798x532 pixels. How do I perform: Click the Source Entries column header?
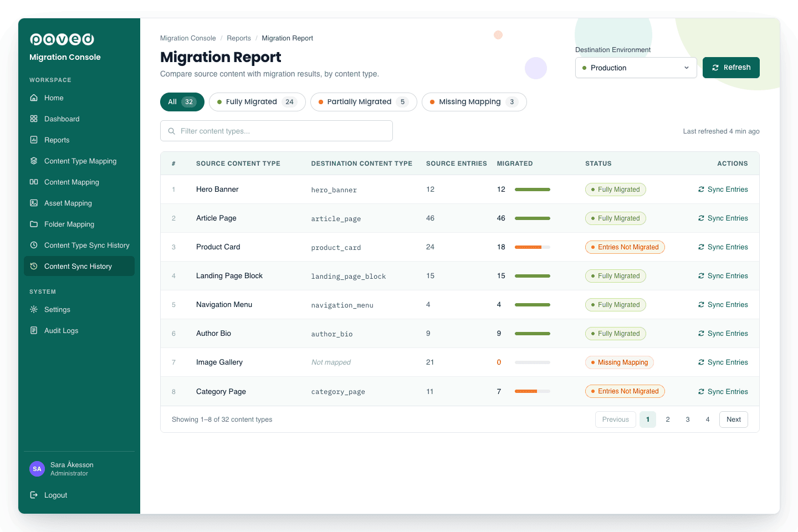coord(457,163)
